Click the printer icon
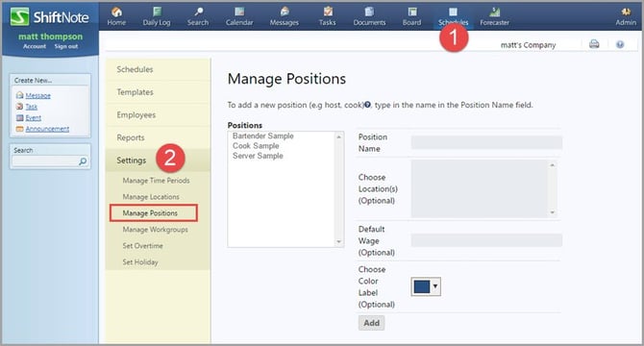The image size is (644, 346). click(594, 44)
